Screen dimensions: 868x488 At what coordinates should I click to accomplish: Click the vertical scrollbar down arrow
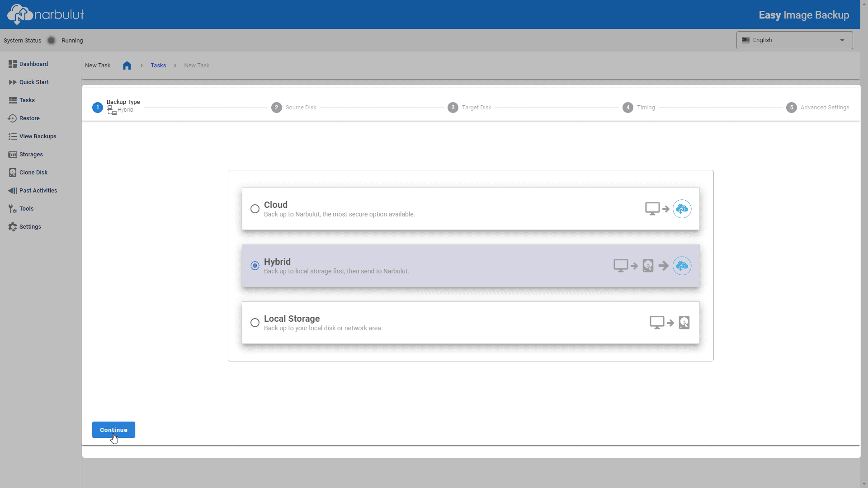864,484
